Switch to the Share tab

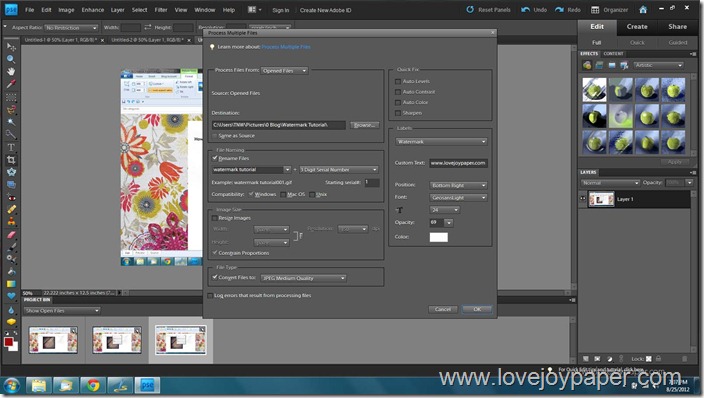pos(678,27)
